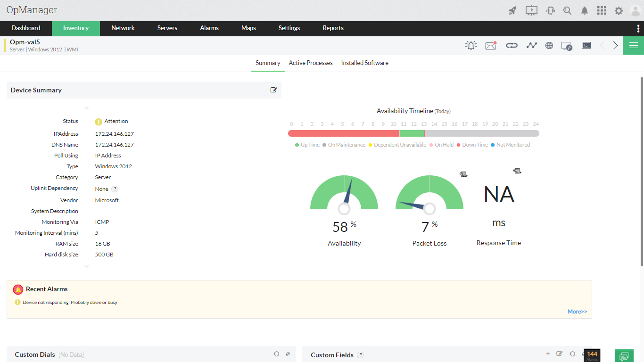The width and height of the screenshot is (644, 362).
Task: Open notifications bell in the top header
Action: (585, 10)
